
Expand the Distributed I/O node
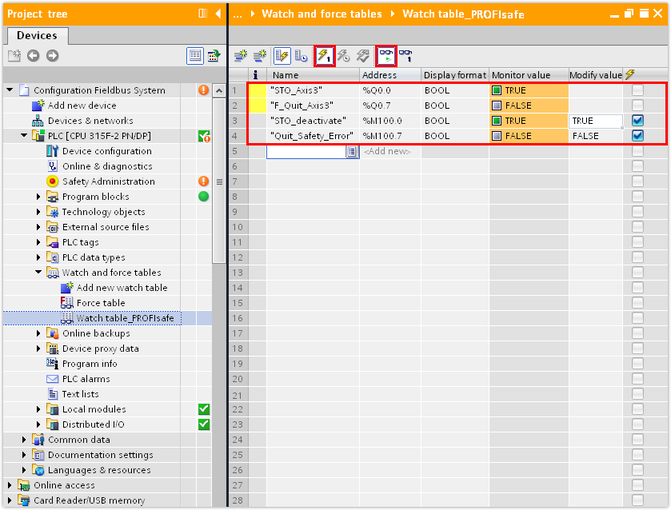pos(39,424)
